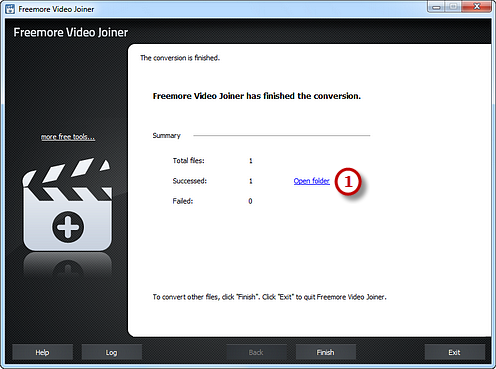Open the output folder link
This screenshot has width=496, height=369.
[311, 181]
